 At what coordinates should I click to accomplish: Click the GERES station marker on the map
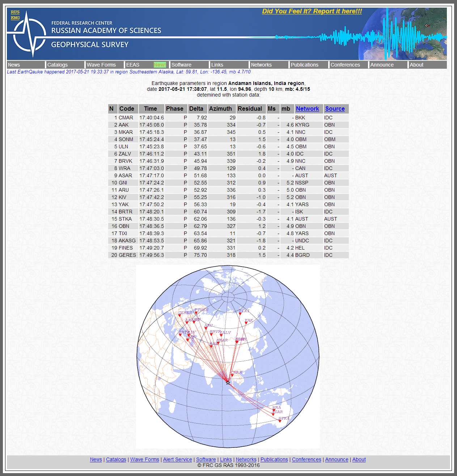pos(179,316)
